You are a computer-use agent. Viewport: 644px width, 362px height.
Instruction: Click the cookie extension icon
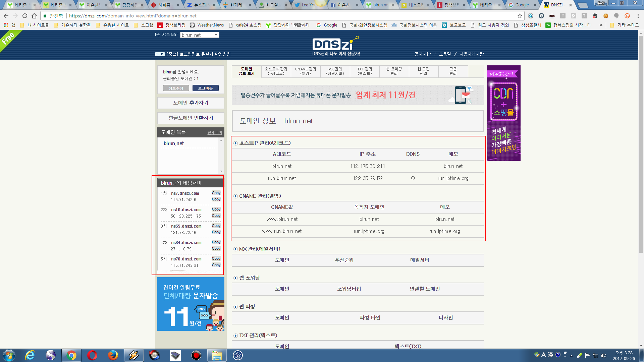point(606,16)
